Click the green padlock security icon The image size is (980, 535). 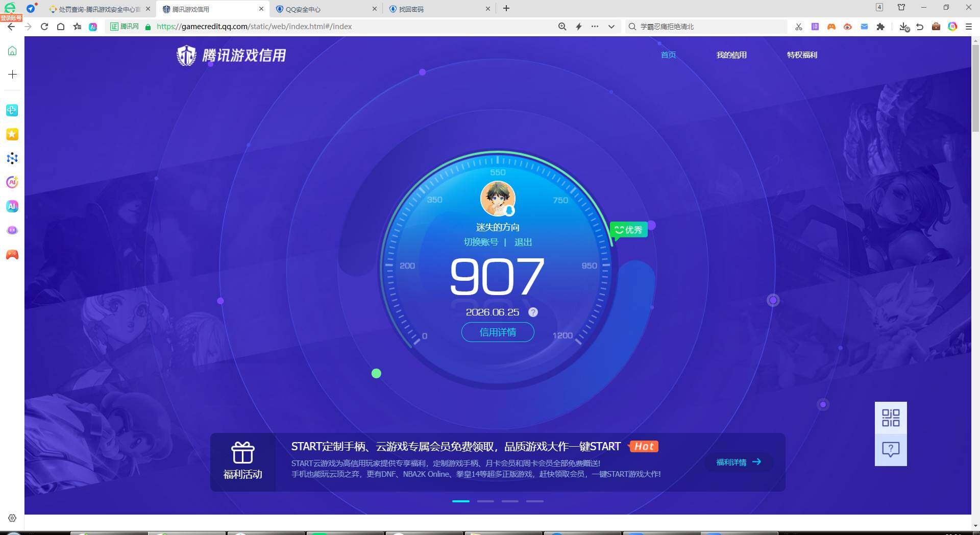pos(148,27)
